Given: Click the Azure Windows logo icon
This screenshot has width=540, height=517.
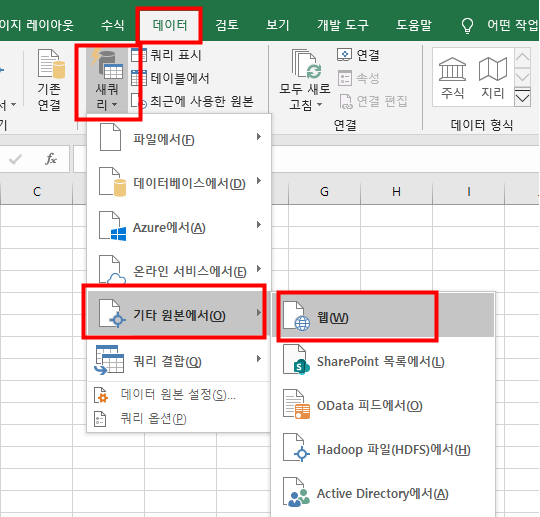Looking at the screenshot, I should (118, 235).
